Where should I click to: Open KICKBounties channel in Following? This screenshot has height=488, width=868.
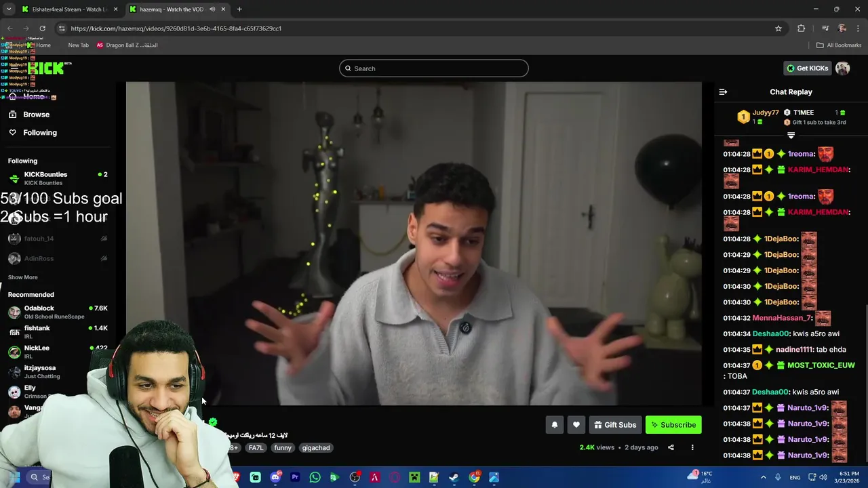(x=58, y=178)
